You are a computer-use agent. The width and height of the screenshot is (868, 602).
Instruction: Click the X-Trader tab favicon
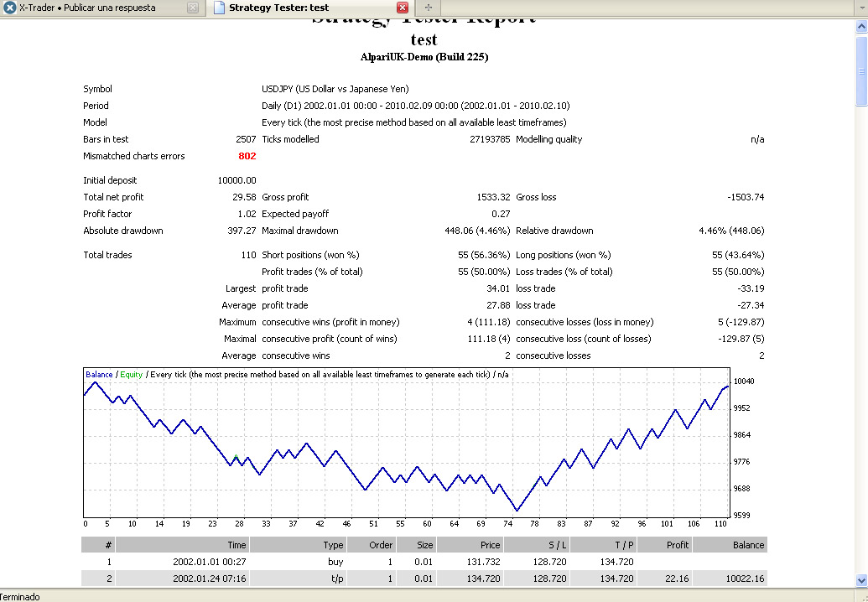click(9, 8)
